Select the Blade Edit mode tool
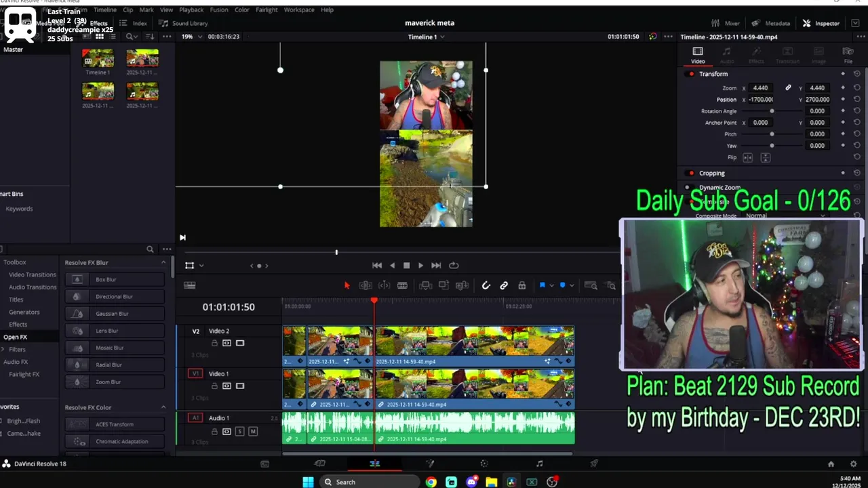The width and height of the screenshot is (868, 488). [402, 285]
